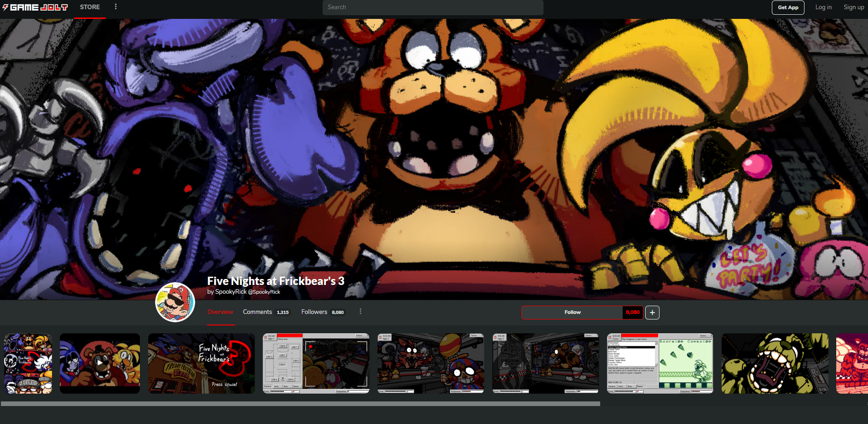Open SpookyRick's avatar profile picture
The height and width of the screenshot is (424, 868).
175,302
